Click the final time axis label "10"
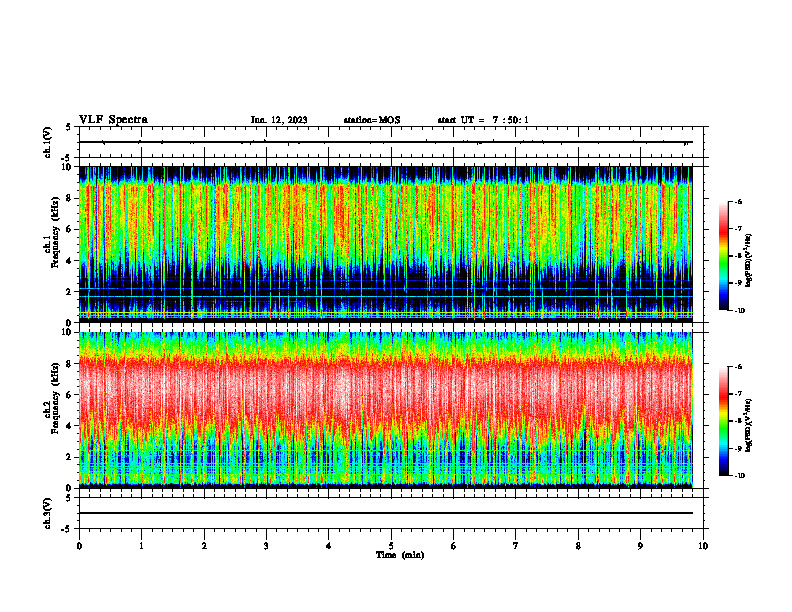 tap(703, 546)
